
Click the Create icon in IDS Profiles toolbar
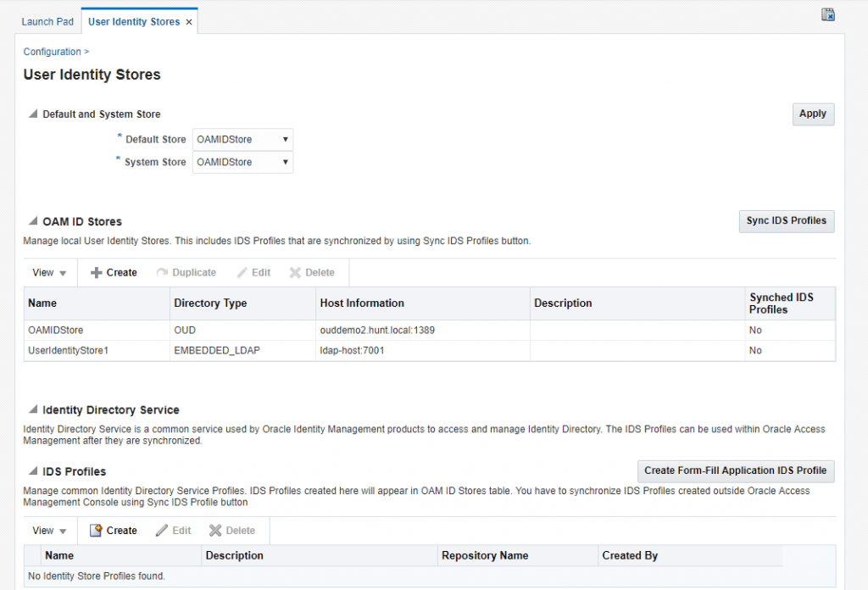tap(97, 531)
